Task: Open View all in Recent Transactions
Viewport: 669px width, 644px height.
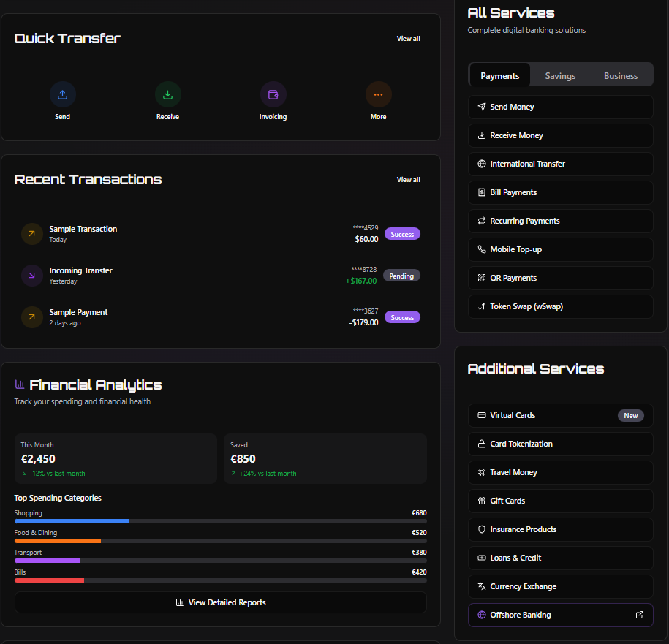Action: [x=408, y=180]
